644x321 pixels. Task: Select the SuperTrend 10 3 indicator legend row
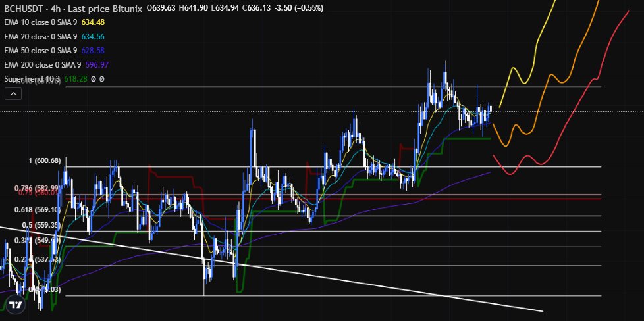coord(54,79)
